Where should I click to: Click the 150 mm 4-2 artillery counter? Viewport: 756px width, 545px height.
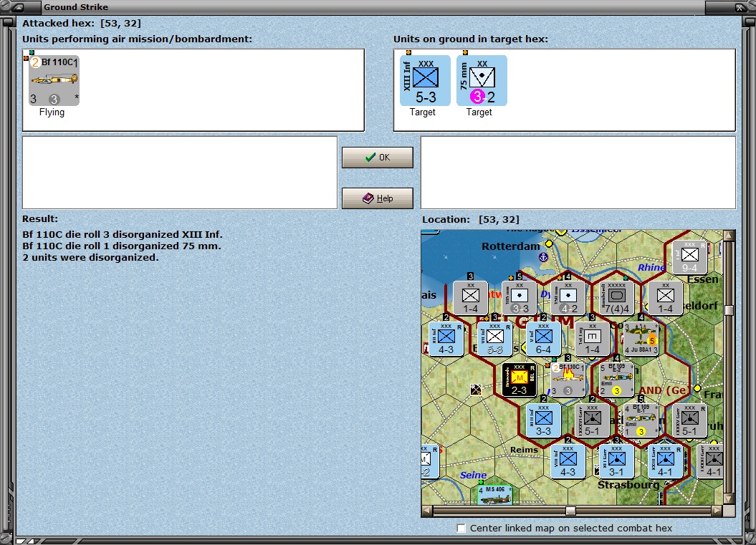(568, 298)
